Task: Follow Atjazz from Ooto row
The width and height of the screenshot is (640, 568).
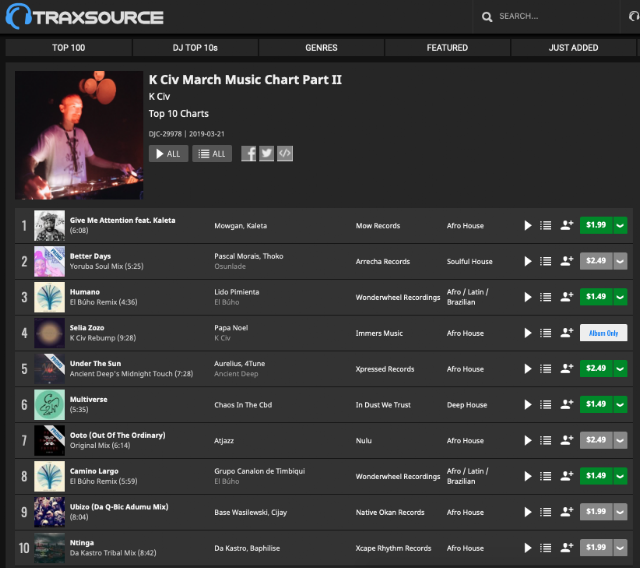Action: point(567,440)
